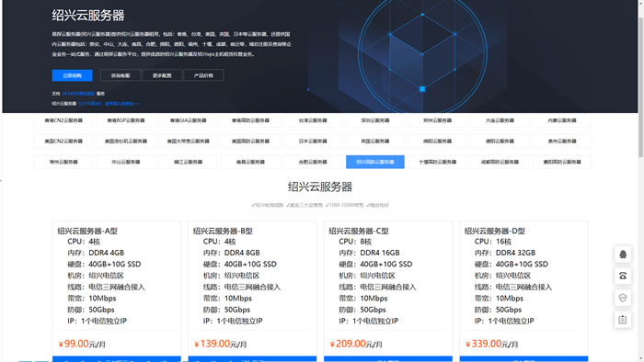644x362 pixels.
Task: Click the 产品价格 button
Action: point(203,75)
